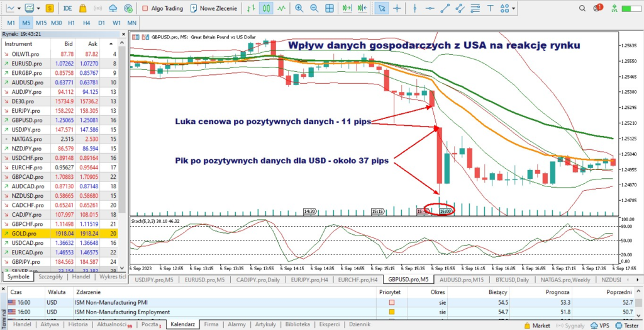The width and height of the screenshot is (644, 330).
Task: Open the chart type dropdown arrow in toolbar
Action: (19, 8)
